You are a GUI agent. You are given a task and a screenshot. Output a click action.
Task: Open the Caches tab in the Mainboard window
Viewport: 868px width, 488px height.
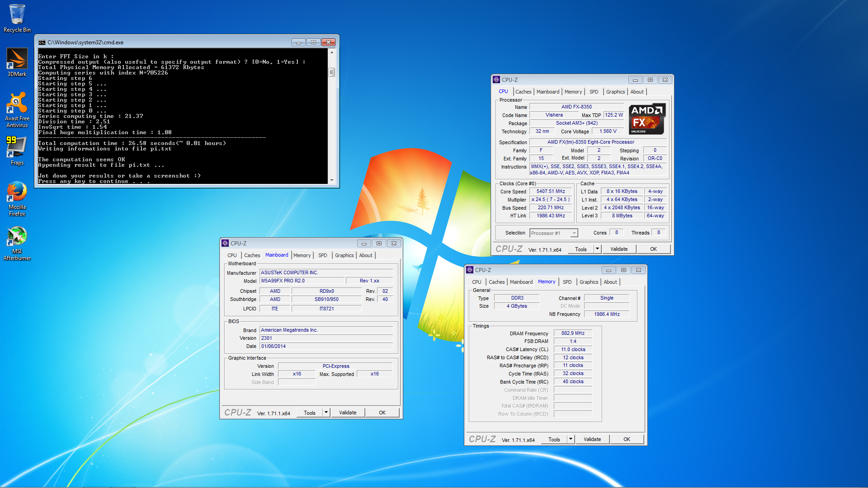[x=252, y=255]
